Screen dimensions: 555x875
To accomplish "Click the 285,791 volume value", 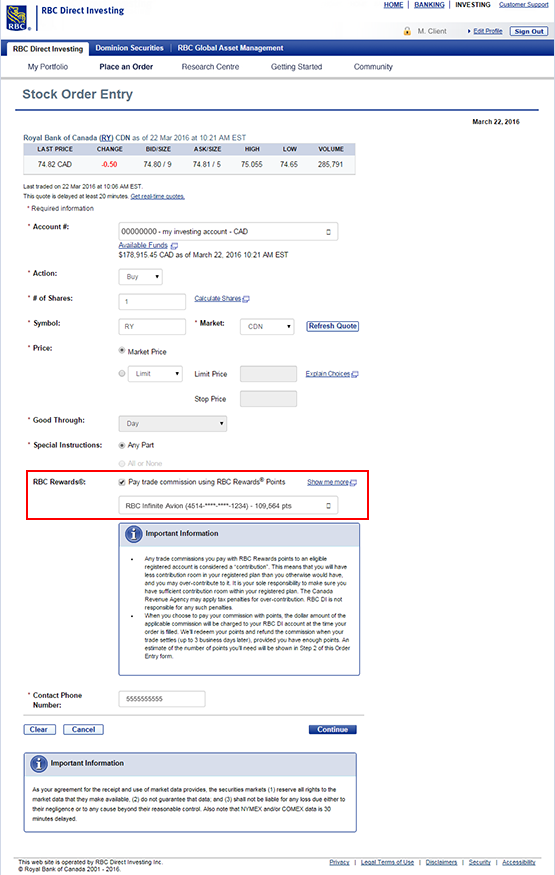I will click(331, 165).
